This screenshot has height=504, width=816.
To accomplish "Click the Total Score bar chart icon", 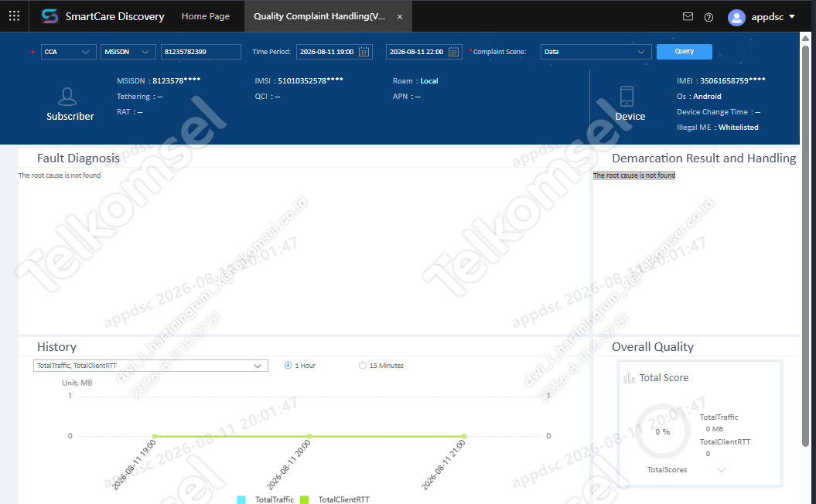I will (x=629, y=377).
